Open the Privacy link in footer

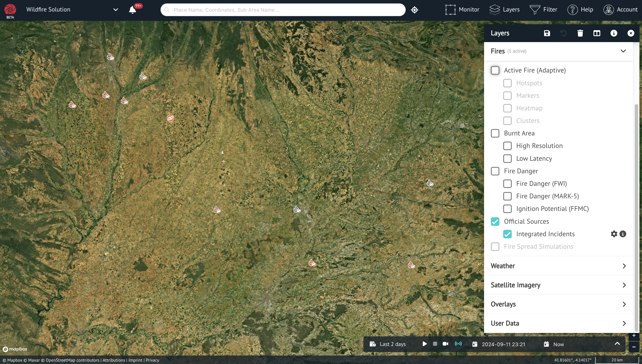pyautogui.click(x=152, y=360)
